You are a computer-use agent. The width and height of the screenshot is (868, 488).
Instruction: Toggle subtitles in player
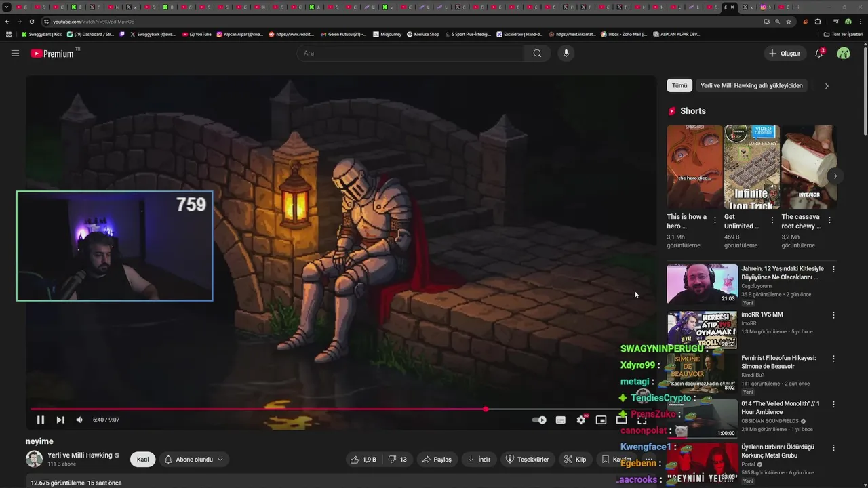[561, 420]
